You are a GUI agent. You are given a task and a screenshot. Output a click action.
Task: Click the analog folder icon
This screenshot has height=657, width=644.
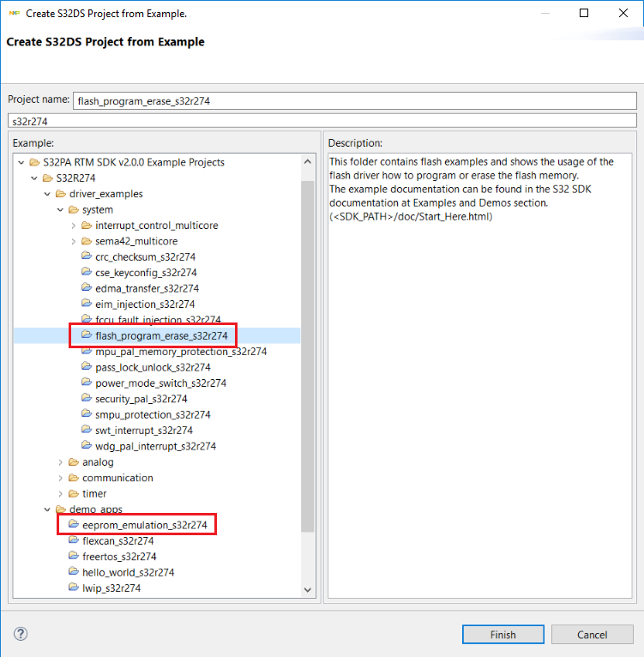click(74, 462)
